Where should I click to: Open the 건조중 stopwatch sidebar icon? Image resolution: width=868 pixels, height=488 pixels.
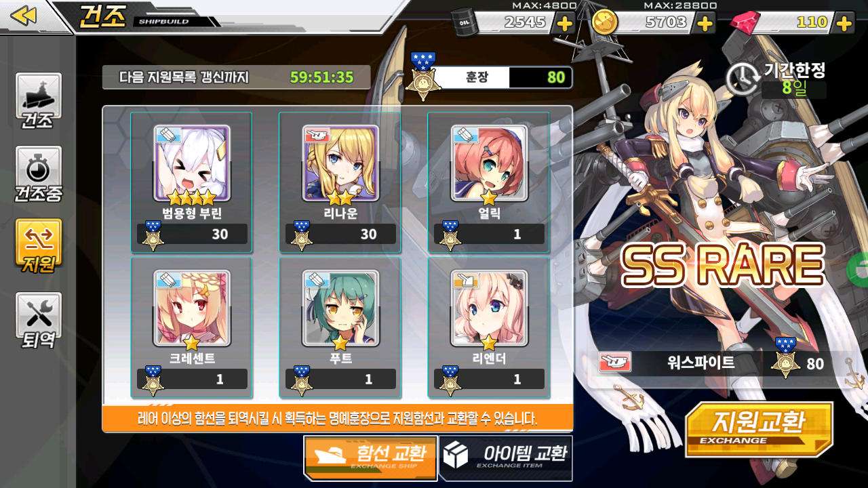pyautogui.click(x=39, y=174)
